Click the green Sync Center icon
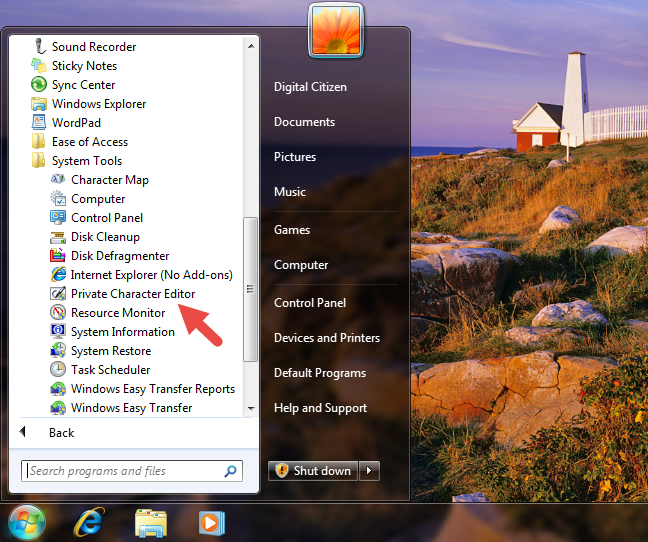The image size is (648, 542). coord(39,84)
